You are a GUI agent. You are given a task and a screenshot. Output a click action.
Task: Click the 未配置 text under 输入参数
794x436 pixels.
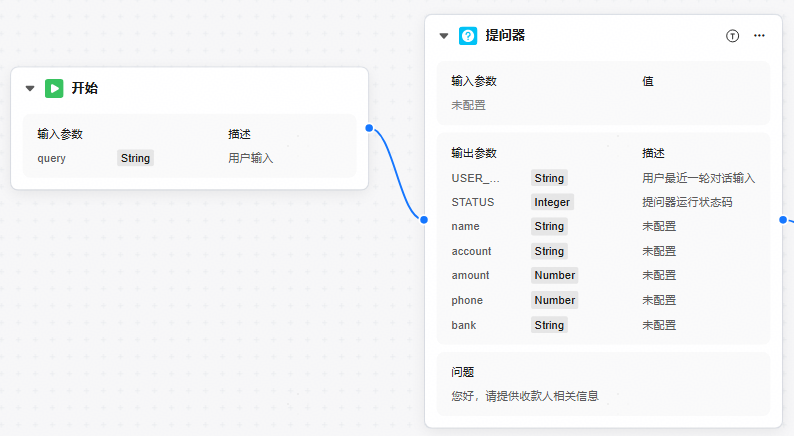[x=469, y=105]
